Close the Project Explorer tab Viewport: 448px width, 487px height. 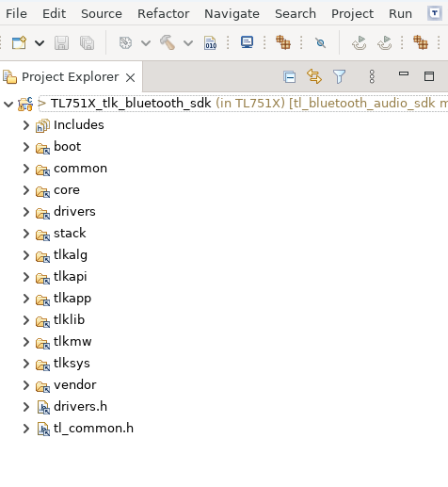click(x=130, y=77)
